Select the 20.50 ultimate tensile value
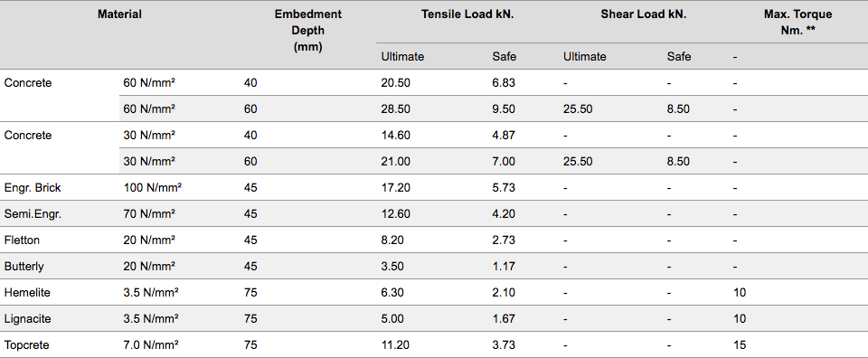The width and height of the screenshot is (868, 358). (x=395, y=83)
